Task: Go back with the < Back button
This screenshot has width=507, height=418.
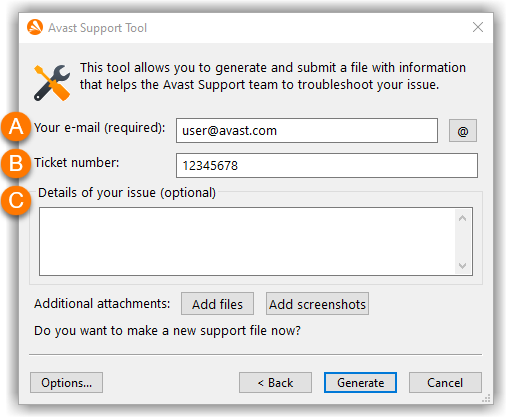Action: pos(275,383)
